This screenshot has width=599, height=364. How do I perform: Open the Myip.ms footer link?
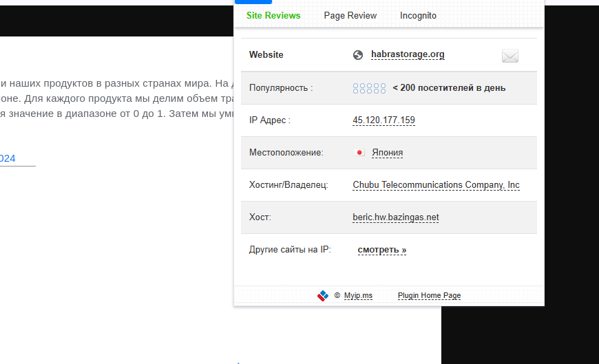point(358,296)
